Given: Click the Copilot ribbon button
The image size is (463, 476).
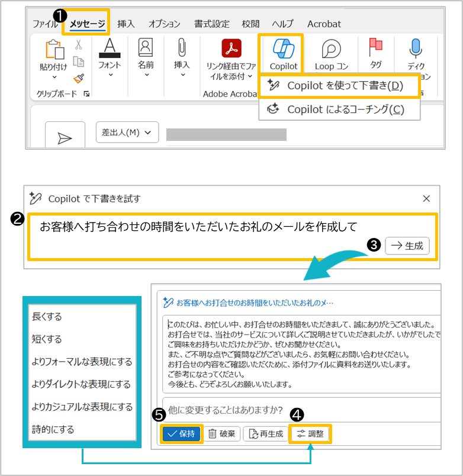Looking at the screenshot, I should tap(284, 54).
